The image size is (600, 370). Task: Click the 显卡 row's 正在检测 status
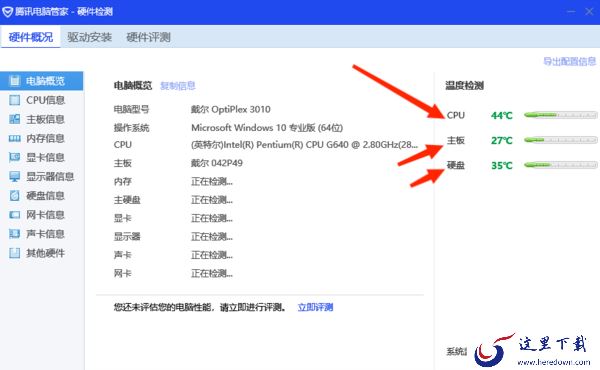click(x=212, y=218)
